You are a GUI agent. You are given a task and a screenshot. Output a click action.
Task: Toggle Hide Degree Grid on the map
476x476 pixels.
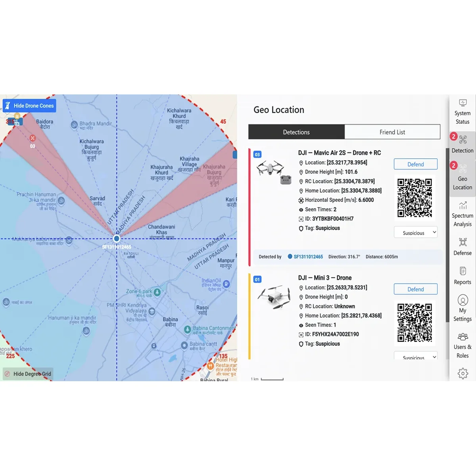(x=28, y=374)
